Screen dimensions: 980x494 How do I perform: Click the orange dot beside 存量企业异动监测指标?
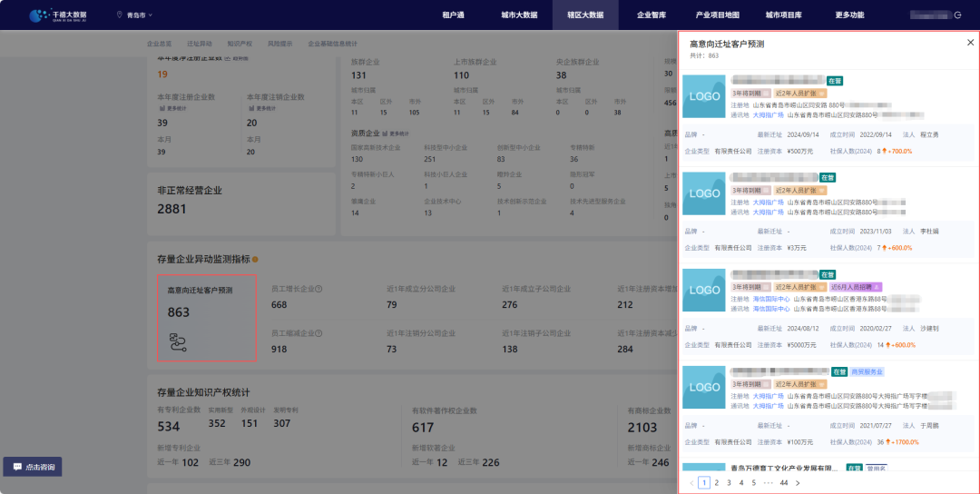pyautogui.click(x=255, y=259)
